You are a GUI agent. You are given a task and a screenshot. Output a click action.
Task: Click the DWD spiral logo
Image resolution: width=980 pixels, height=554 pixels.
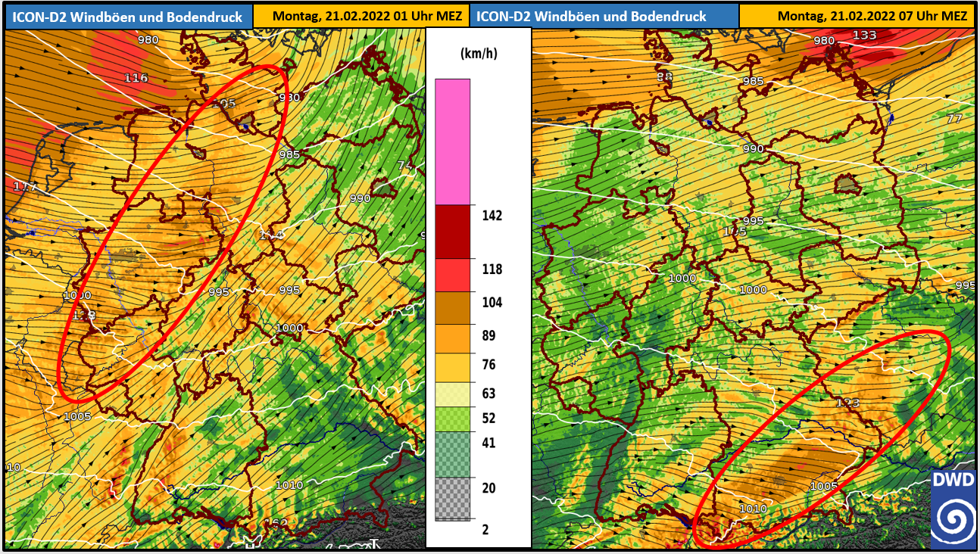(x=953, y=509)
